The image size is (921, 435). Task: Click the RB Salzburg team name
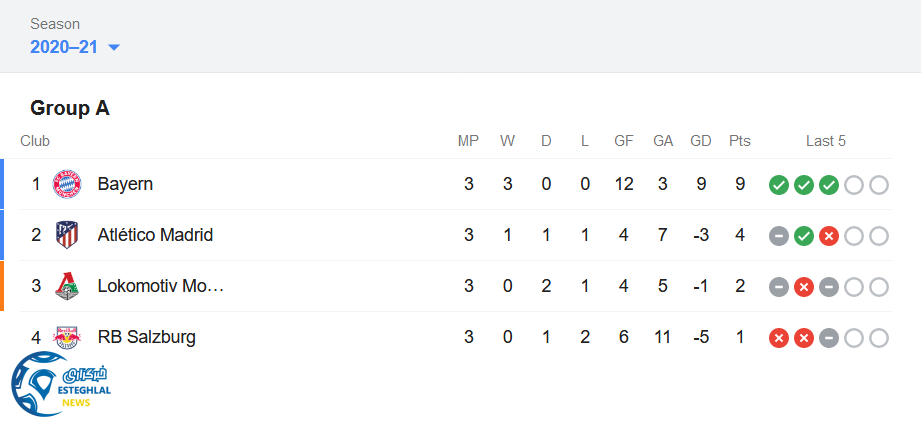tap(146, 337)
